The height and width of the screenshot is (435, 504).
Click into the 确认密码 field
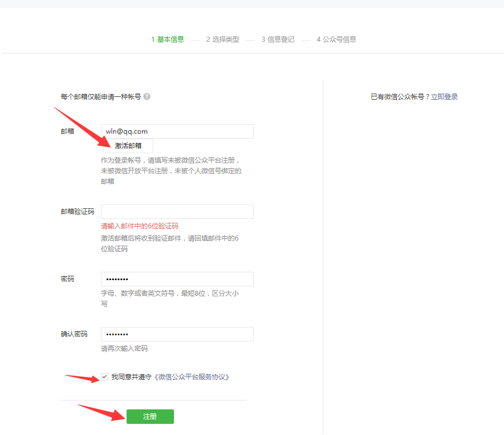point(177,334)
